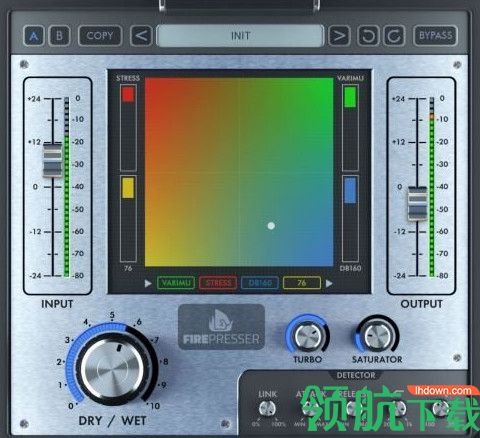Go to the previous preset arrow
This screenshot has width=480, height=438.
141,35
